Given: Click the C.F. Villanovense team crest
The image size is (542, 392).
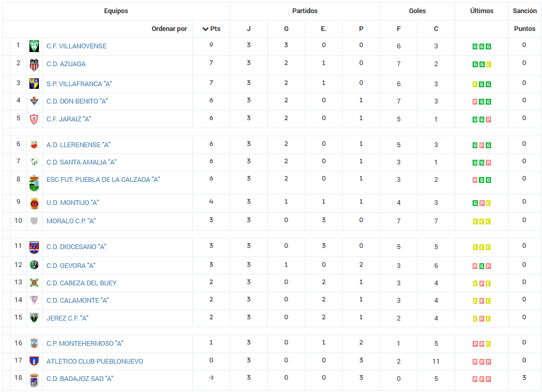Looking at the screenshot, I should click(x=34, y=46).
